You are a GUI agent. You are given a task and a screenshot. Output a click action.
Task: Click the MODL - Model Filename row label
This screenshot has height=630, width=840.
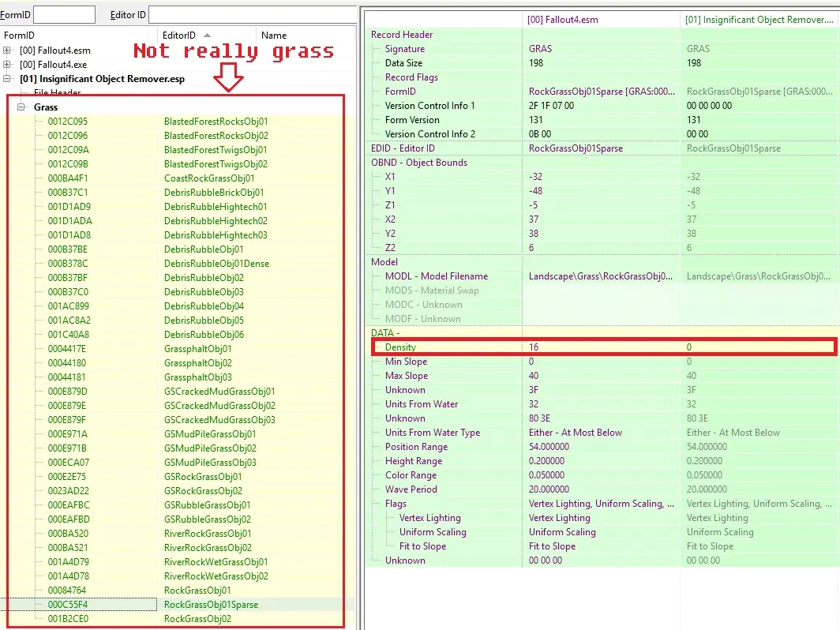coord(436,276)
